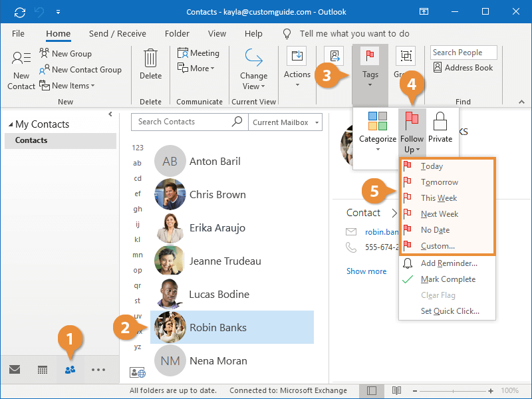Open People view in navigation bar
532x399 pixels.
pyautogui.click(x=70, y=370)
